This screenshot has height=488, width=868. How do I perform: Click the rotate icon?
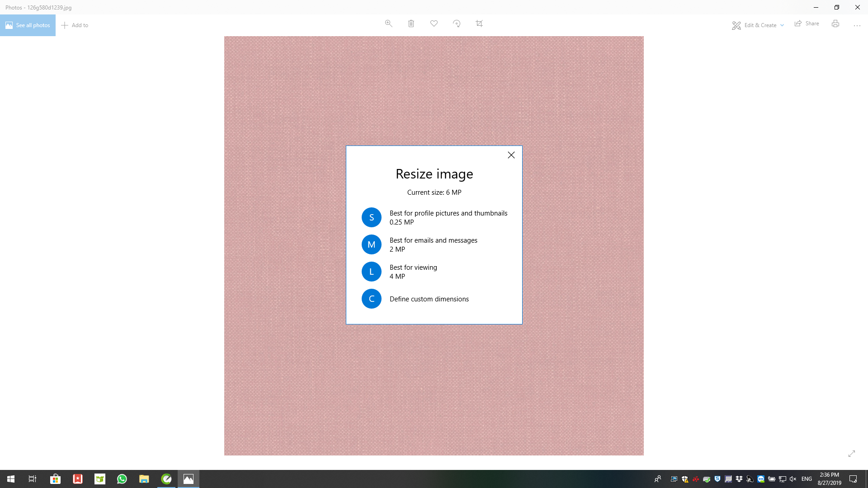click(x=456, y=23)
